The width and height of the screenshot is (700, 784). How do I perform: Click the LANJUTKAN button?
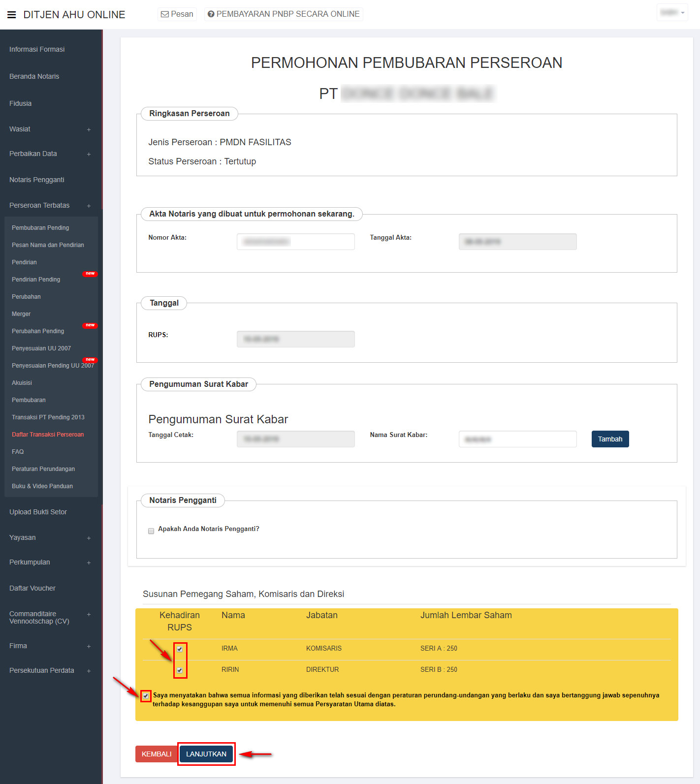[206, 754]
